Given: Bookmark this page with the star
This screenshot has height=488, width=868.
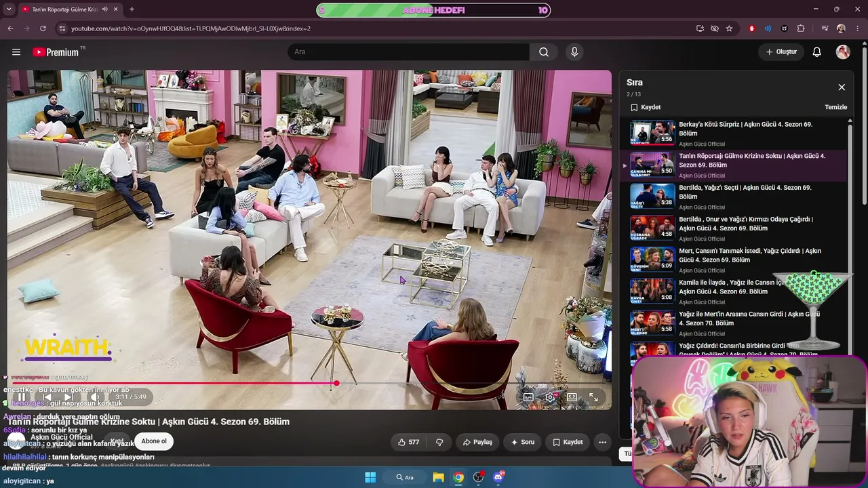Looking at the screenshot, I should coord(729,28).
